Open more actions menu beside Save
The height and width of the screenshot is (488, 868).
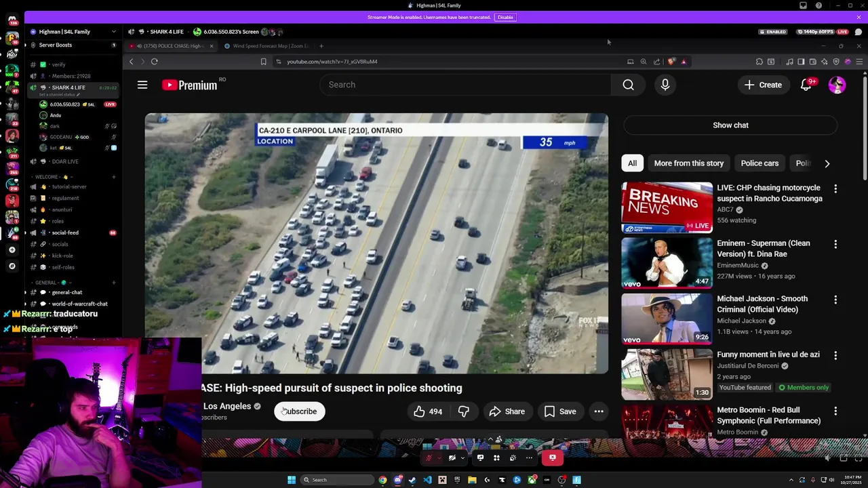click(x=599, y=411)
